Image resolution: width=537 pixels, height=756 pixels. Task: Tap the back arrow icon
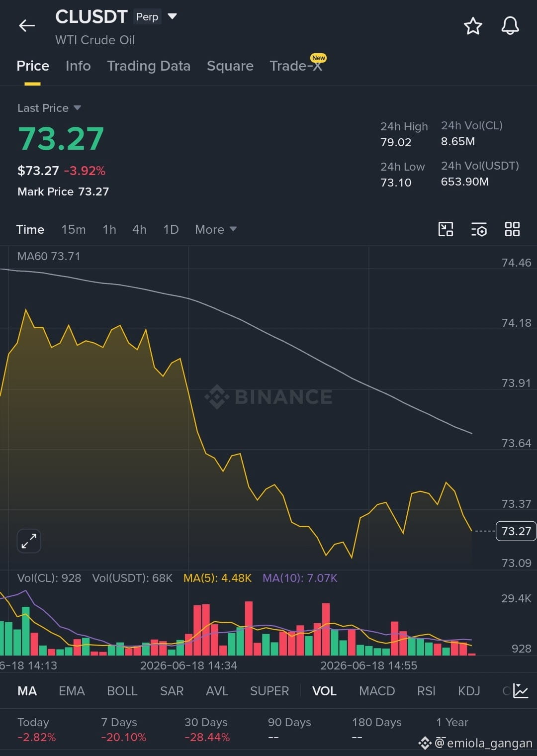pos(27,26)
